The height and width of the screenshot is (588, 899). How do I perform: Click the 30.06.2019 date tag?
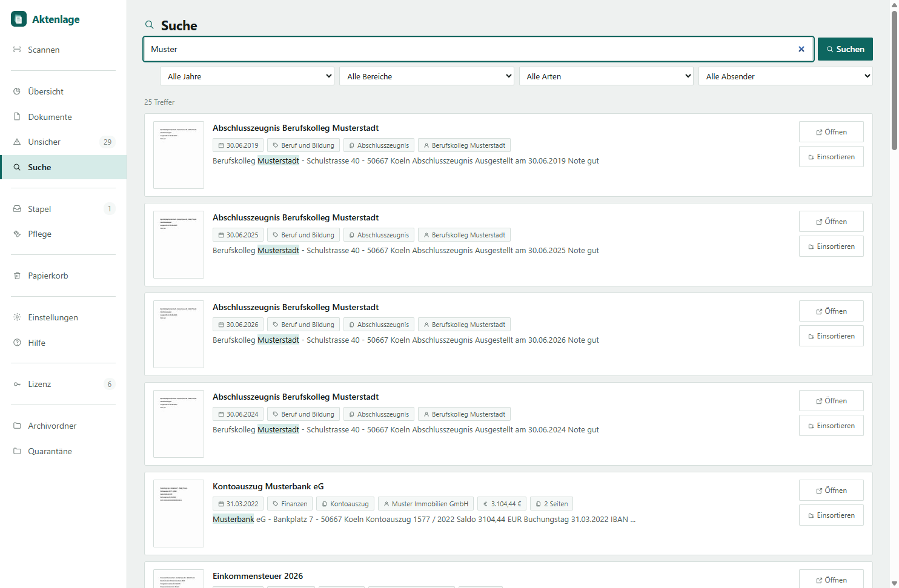[x=238, y=145]
